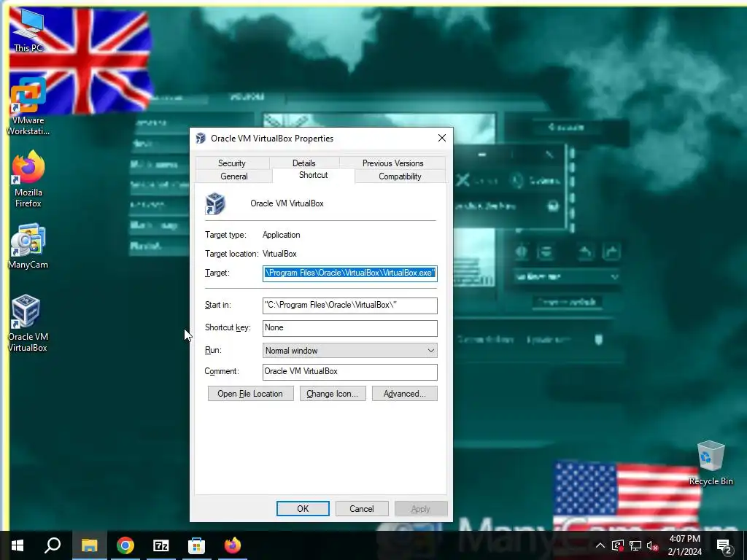
Task: Cancel the Properties dialog
Action: click(362, 508)
